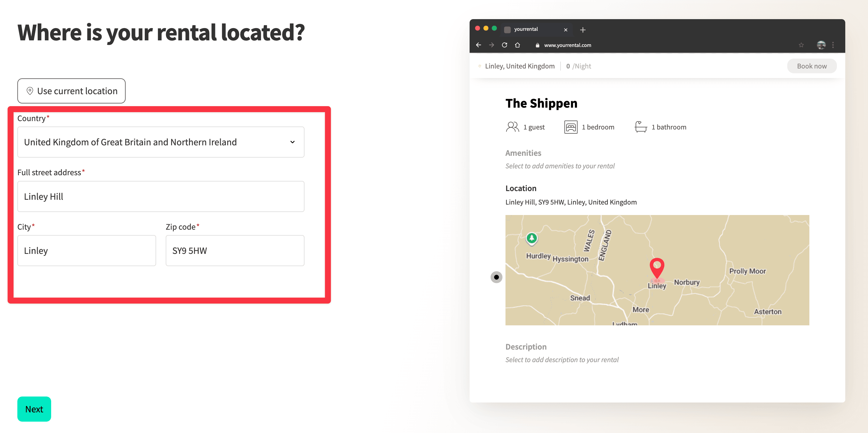
Task: Click the browser back arrow
Action: 479,45
